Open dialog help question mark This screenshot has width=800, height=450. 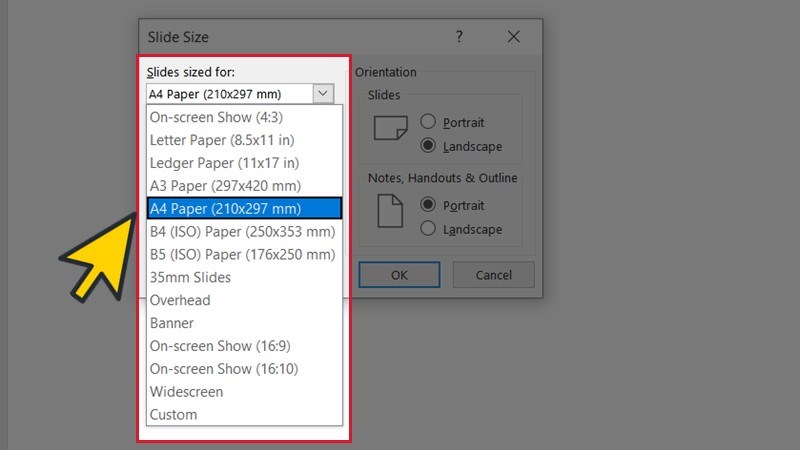(459, 37)
